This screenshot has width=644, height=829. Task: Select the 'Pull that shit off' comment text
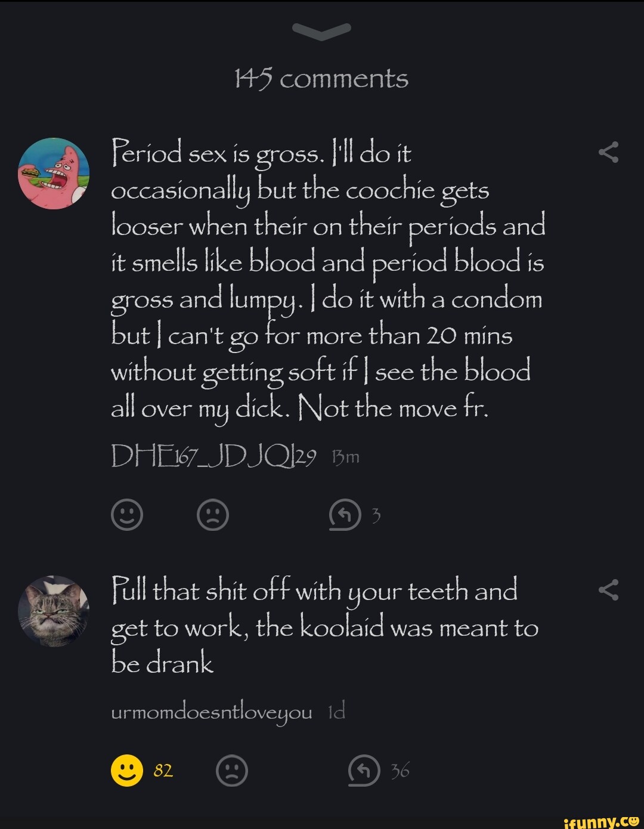click(x=324, y=626)
